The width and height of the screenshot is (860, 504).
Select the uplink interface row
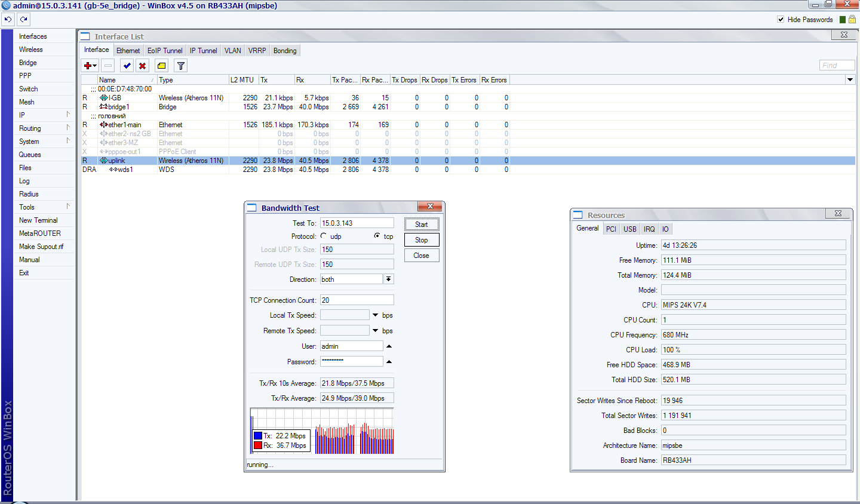point(116,161)
